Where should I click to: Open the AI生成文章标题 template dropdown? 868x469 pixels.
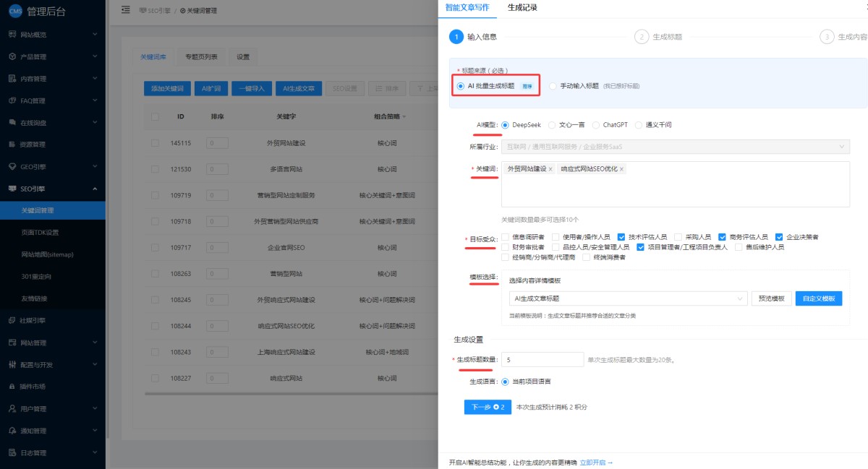(628, 298)
